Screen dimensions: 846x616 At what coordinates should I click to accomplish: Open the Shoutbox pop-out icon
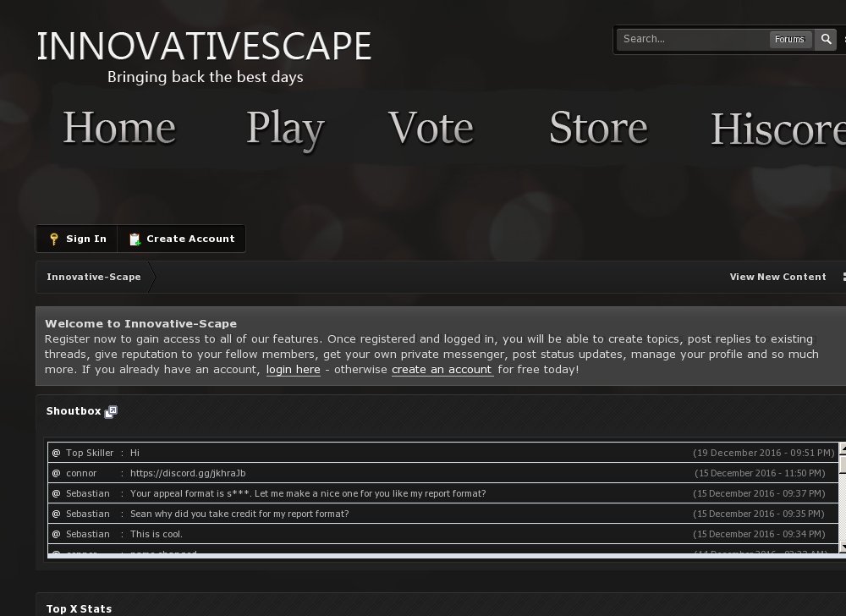point(111,412)
